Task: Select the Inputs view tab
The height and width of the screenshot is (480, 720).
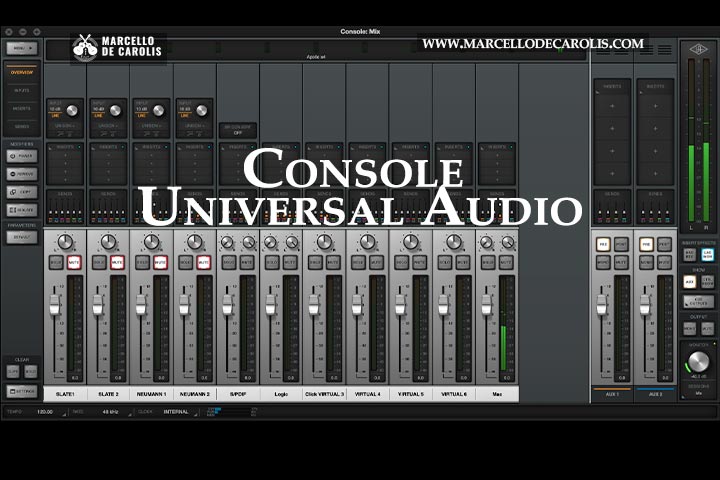Action: [22, 90]
